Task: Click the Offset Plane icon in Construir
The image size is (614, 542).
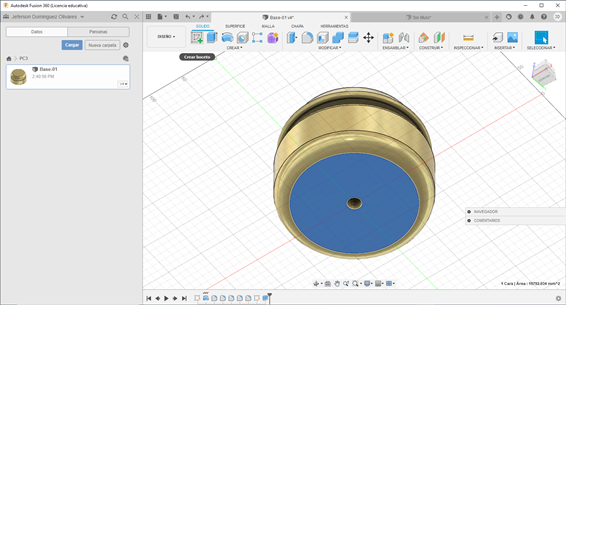Action: click(x=423, y=38)
